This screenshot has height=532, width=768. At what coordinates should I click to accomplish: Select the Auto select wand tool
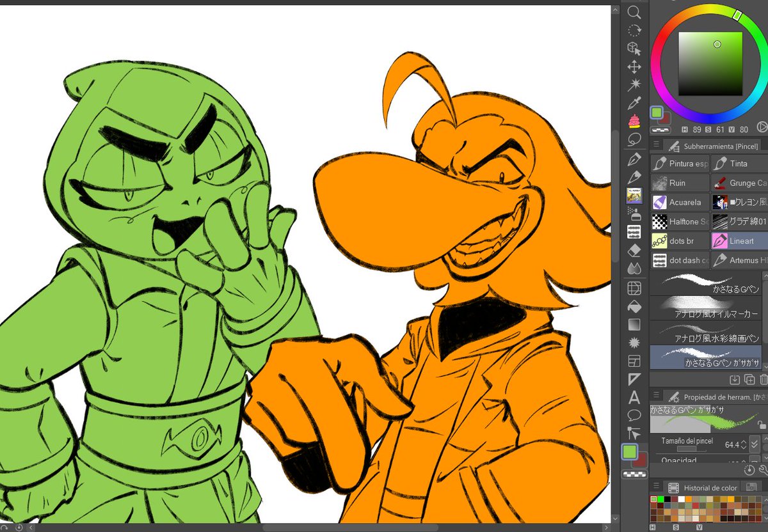[634, 85]
